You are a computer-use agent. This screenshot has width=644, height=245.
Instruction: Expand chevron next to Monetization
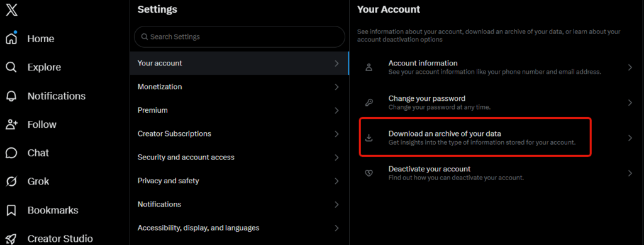[x=337, y=87]
